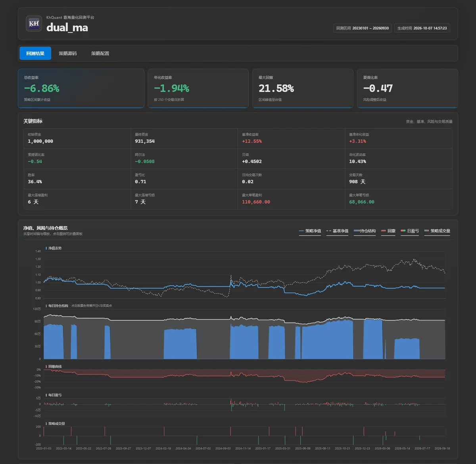Screen dimensions: 476x464
Task: Select the 年化收益率 -1.94% card
Action: pos(198,88)
